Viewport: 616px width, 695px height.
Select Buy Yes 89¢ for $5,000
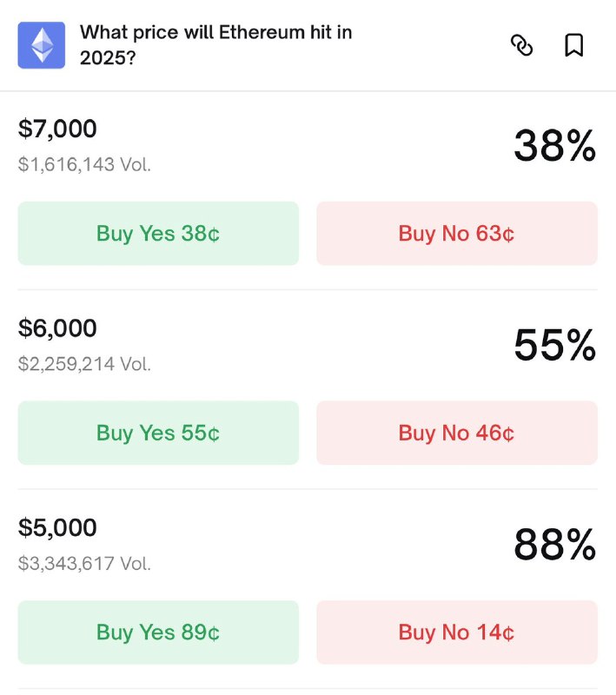click(x=157, y=632)
